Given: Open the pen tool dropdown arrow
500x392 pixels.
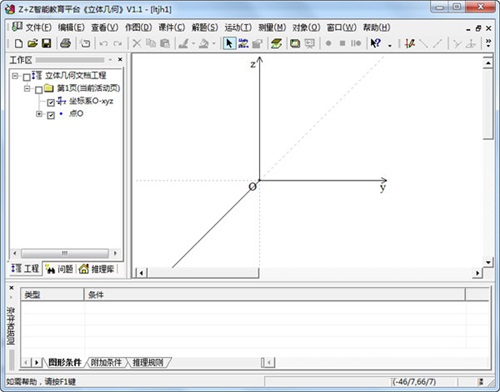Looking at the screenshot, I should click(193, 43).
